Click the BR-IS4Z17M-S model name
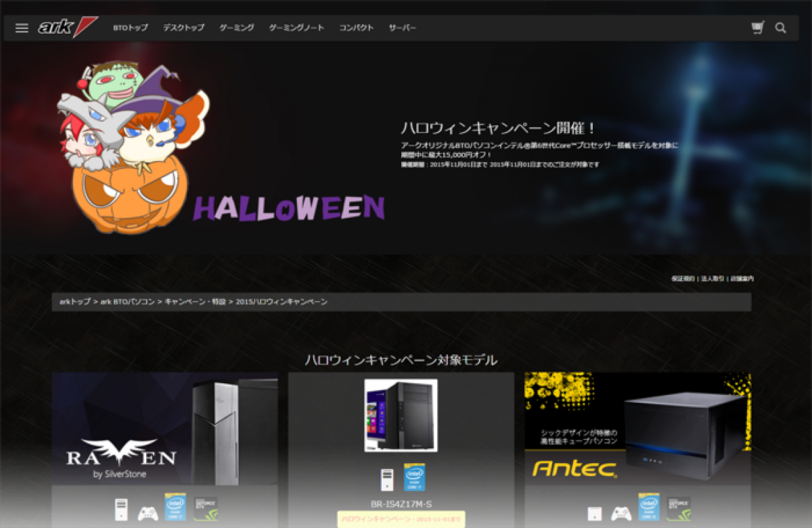 pos(401,504)
